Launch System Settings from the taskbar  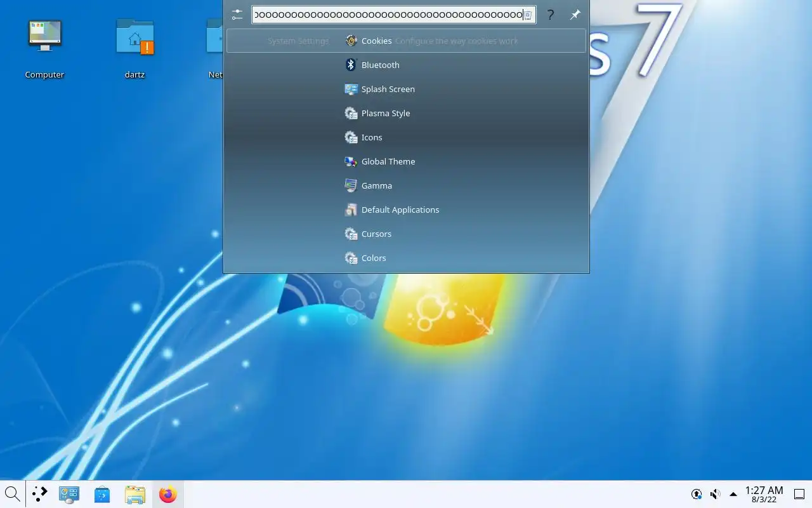(69, 494)
